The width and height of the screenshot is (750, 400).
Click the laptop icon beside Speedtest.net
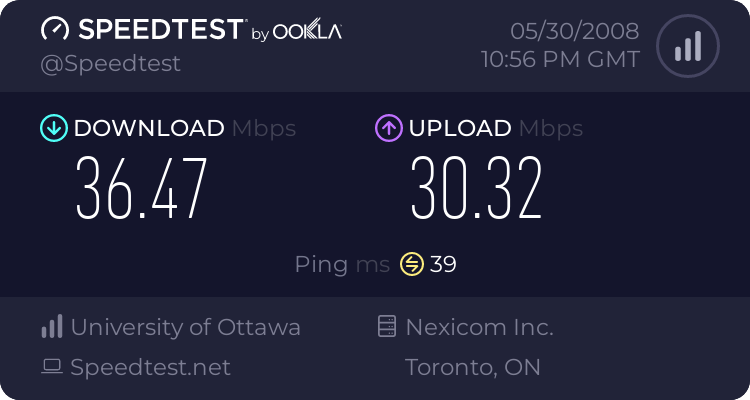(x=52, y=367)
